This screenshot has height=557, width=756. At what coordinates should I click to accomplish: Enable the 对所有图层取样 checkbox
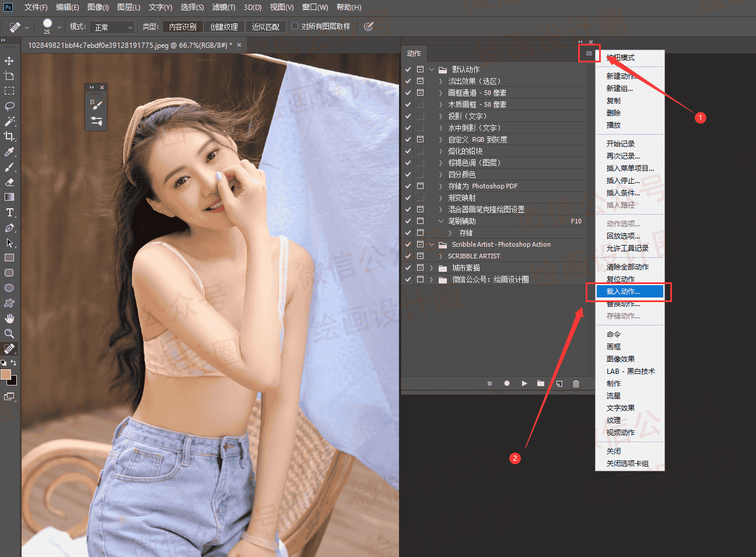(295, 26)
